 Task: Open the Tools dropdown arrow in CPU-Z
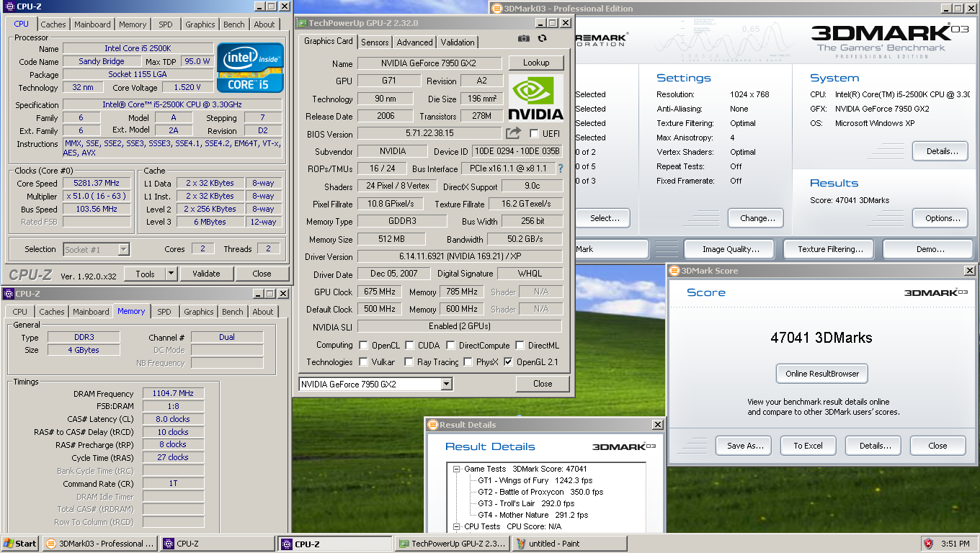(x=171, y=274)
